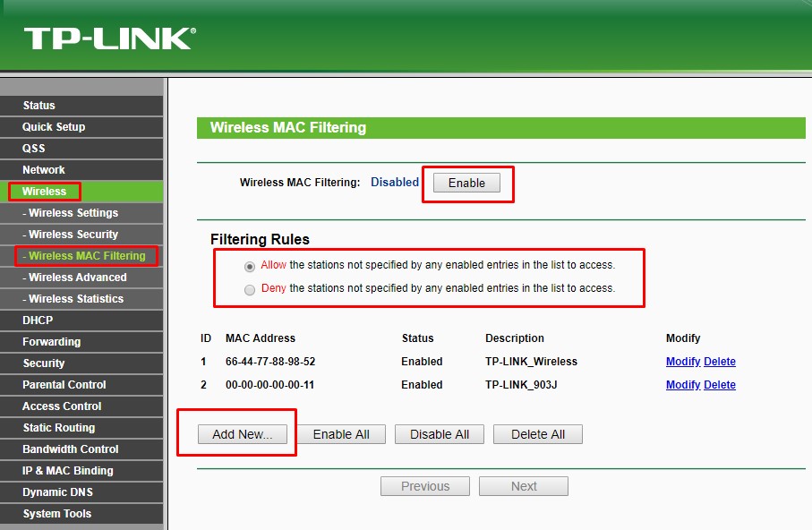The height and width of the screenshot is (530, 812).
Task: Open IP & MAC Binding section
Action: coord(81,471)
